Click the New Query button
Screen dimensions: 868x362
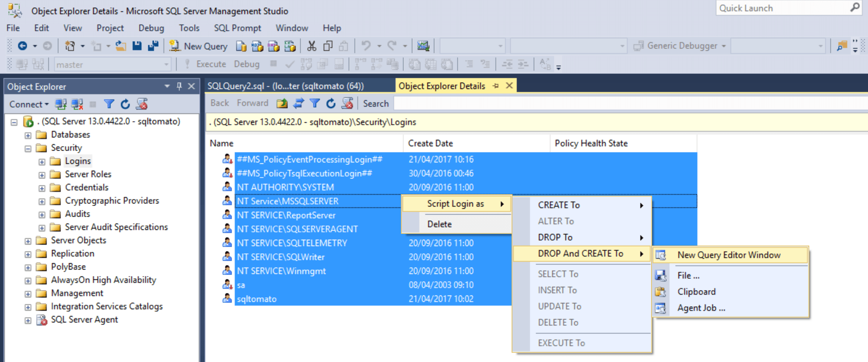pos(198,46)
